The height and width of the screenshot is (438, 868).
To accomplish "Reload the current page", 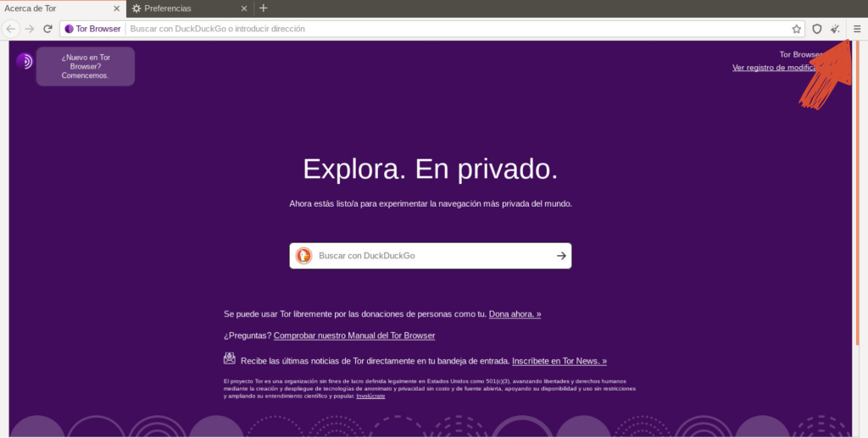I will pyautogui.click(x=47, y=29).
